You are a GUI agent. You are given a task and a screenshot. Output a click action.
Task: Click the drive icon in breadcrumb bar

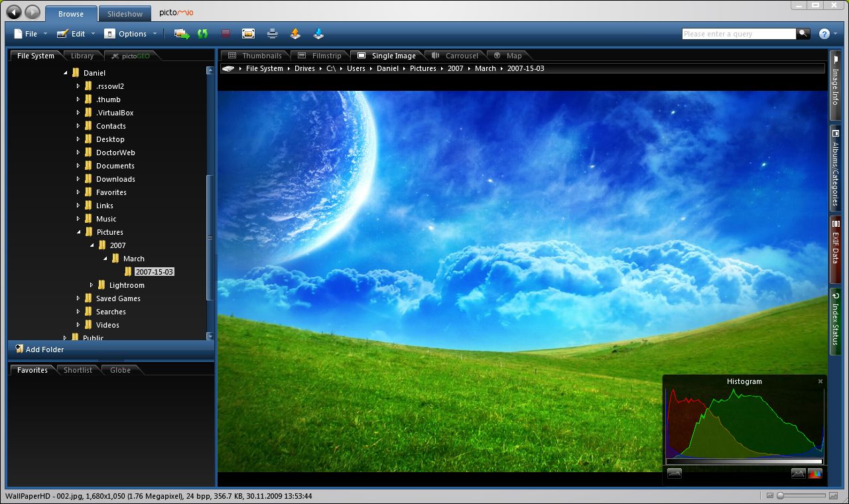[x=229, y=68]
